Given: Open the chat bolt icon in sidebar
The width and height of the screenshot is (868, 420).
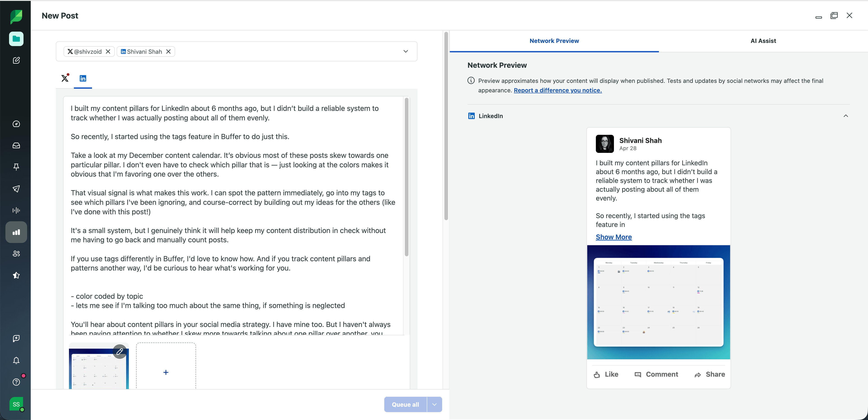Looking at the screenshot, I should pyautogui.click(x=16, y=338).
